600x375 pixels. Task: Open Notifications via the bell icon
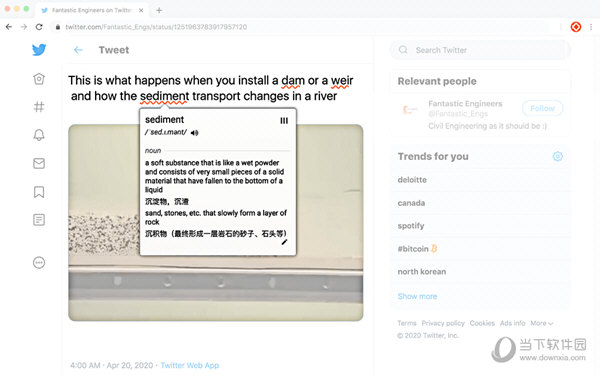click(39, 135)
